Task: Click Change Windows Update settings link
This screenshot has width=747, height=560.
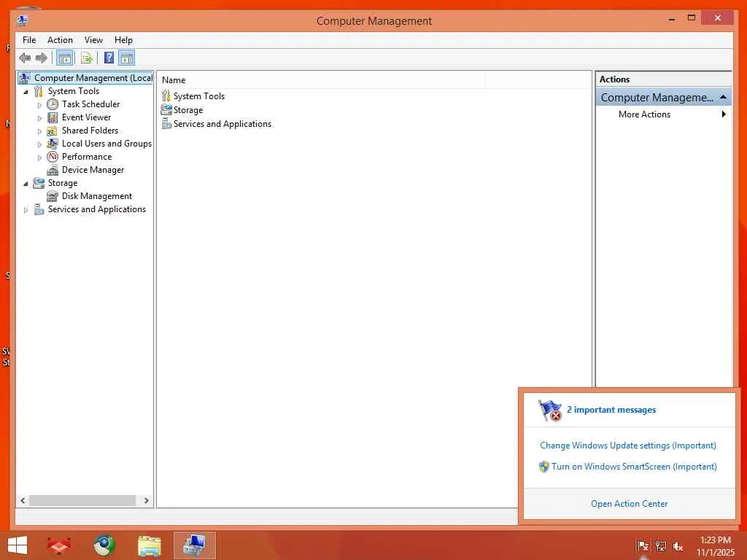Action: tap(628, 446)
